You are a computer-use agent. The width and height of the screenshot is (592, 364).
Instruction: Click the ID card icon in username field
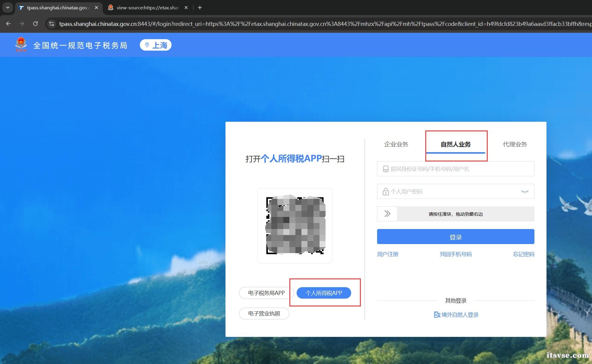coord(386,169)
